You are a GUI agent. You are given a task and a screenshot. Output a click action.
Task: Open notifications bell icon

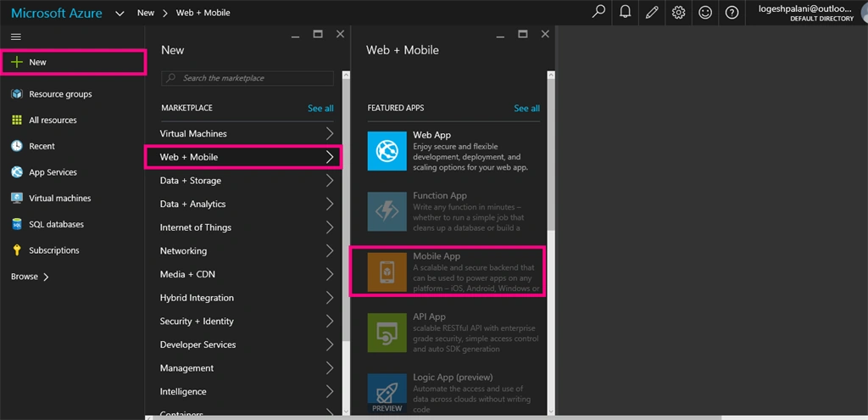click(x=625, y=12)
